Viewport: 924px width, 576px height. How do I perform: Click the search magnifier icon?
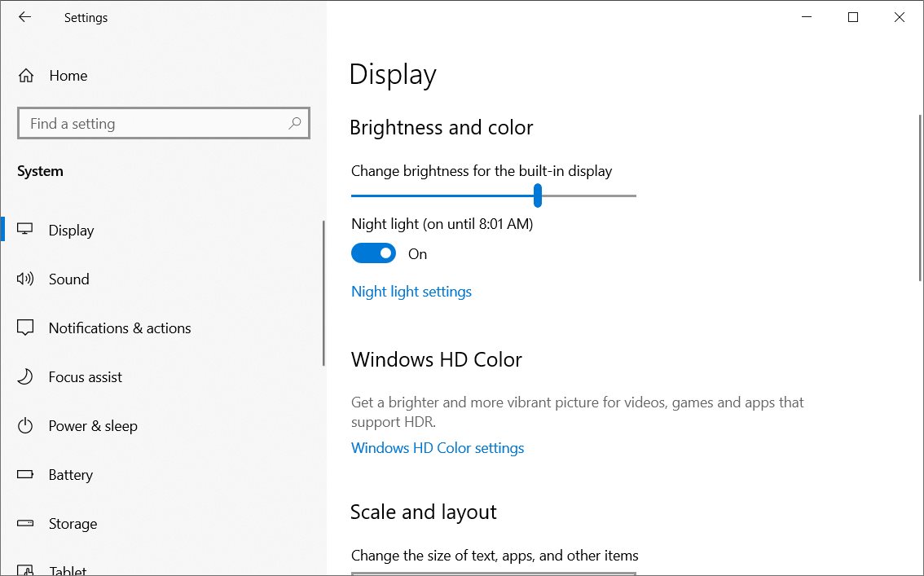coord(295,123)
